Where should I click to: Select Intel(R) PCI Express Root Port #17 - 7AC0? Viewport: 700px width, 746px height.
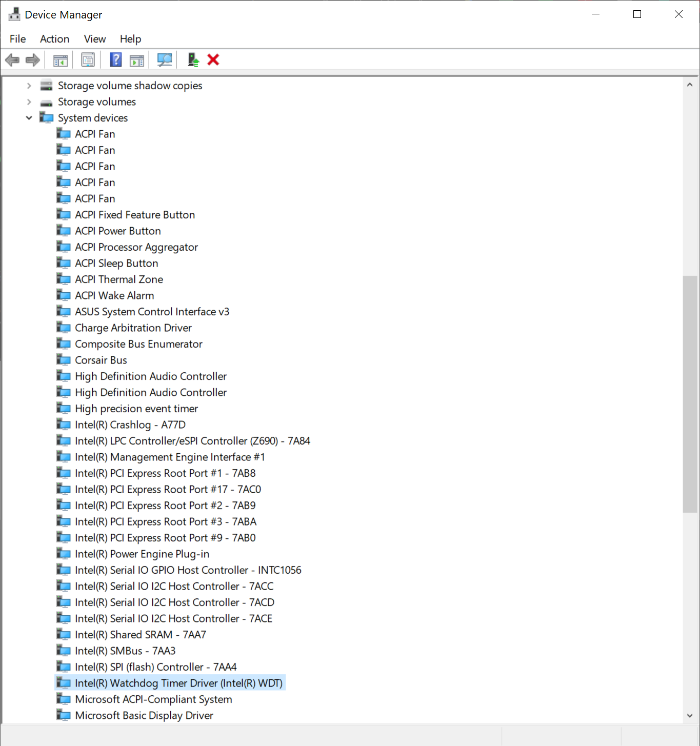pyautogui.click(x=168, y=489)
